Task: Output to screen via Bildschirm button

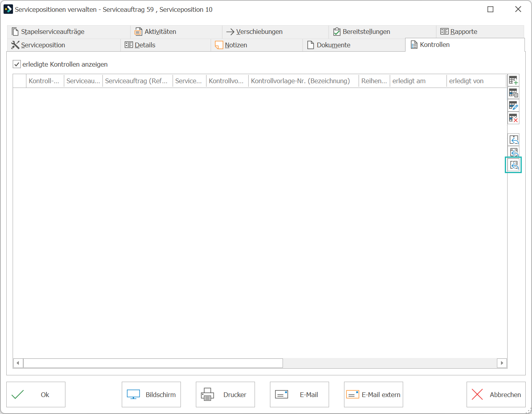Action: [151, 394]
